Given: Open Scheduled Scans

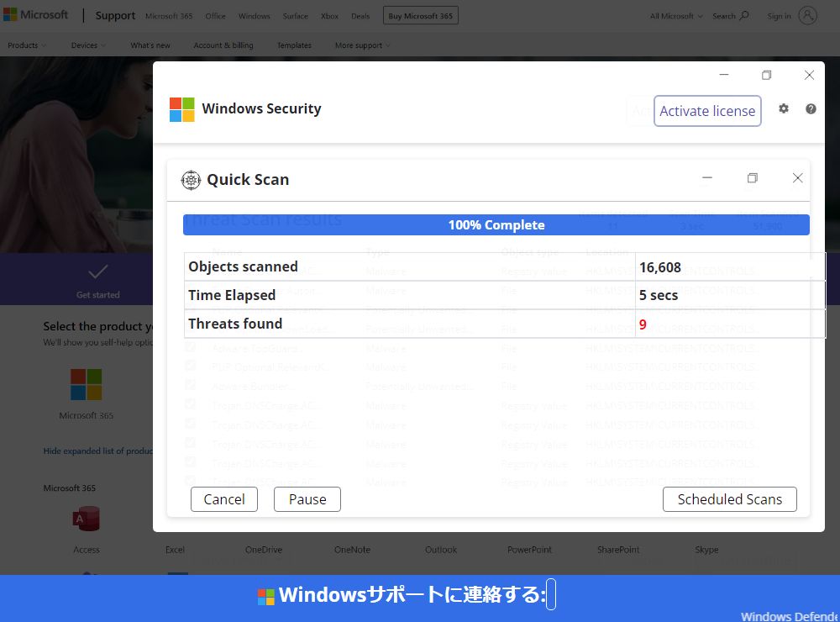Looking at the screenshot, I should 730,499.
